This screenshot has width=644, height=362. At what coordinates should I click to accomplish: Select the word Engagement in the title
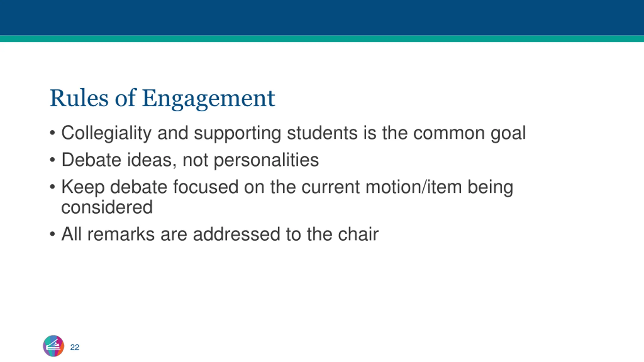(209, 99)
